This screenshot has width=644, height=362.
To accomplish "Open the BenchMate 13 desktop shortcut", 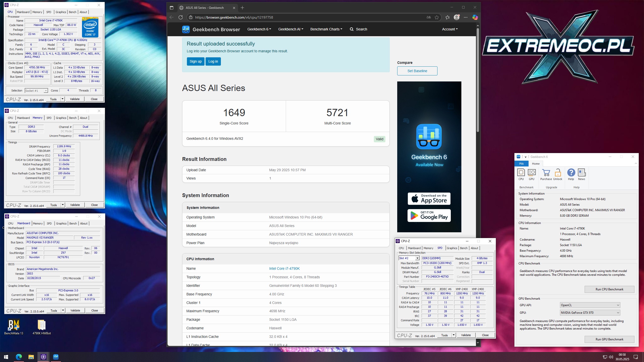I will [x=14, y=327].
